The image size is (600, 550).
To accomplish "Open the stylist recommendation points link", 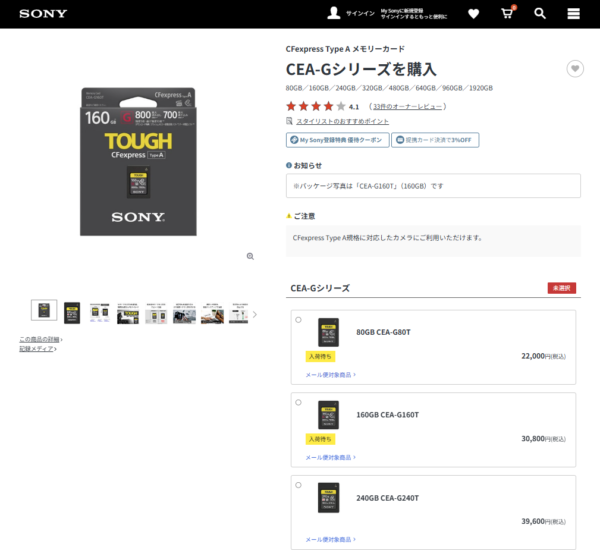I will click(342, 121).
